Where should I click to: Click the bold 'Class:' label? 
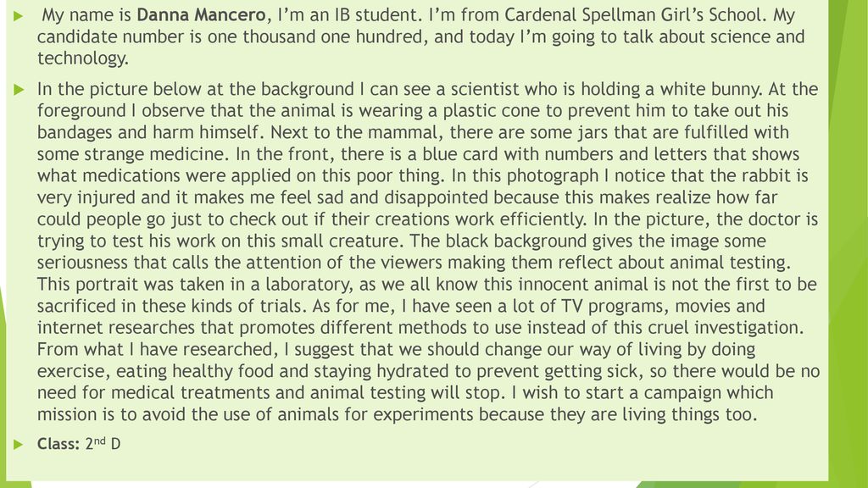58,444
